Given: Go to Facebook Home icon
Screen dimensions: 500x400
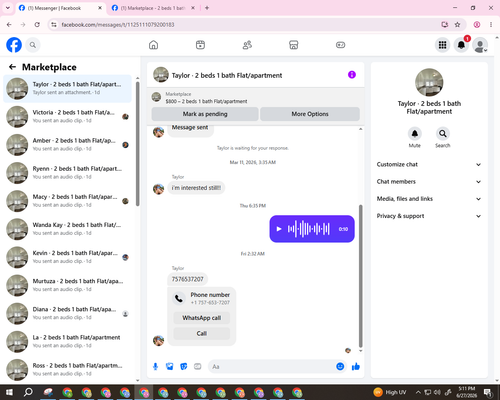Looking at the screenshot, I should click(x=153, y=45).
